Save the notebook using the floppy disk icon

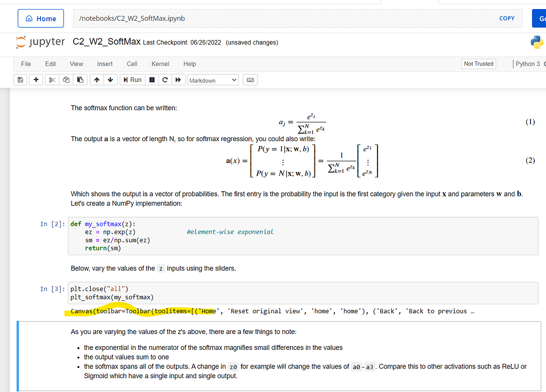(x=20, y=79)
